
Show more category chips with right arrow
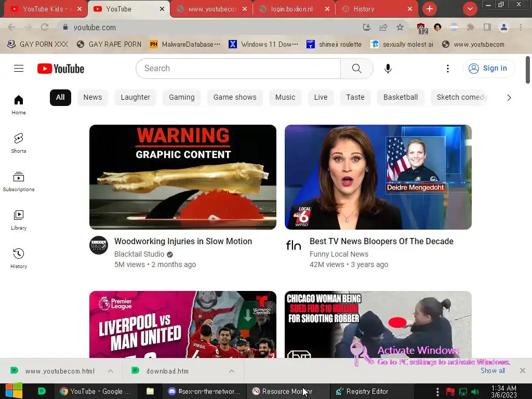tap(509, 98)
